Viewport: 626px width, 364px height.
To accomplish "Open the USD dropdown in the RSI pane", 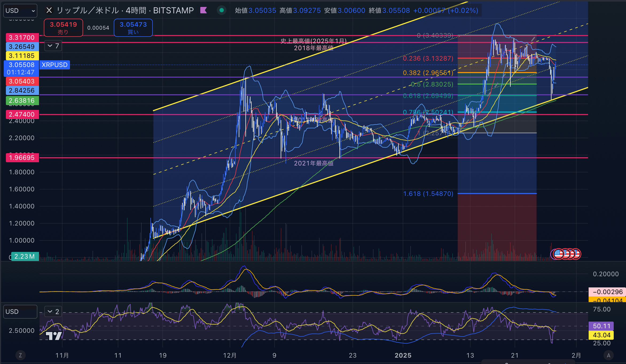I will coord(20,312).
